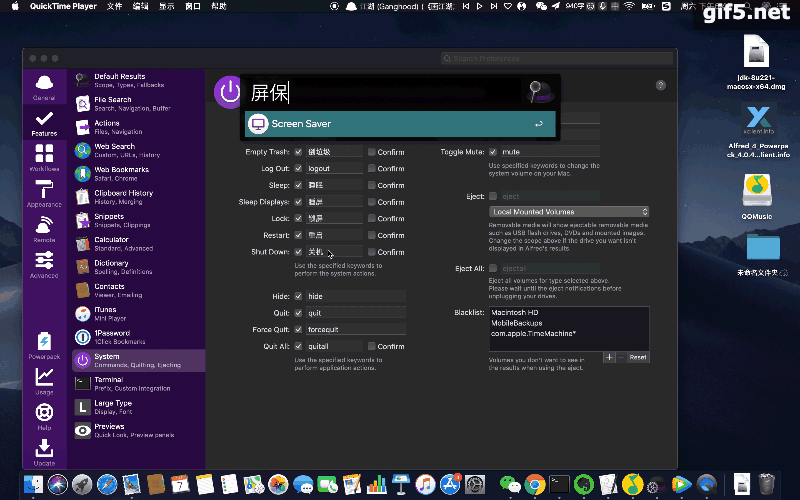
Task: Select iTunes Mini Player feature
Action: 138,314
